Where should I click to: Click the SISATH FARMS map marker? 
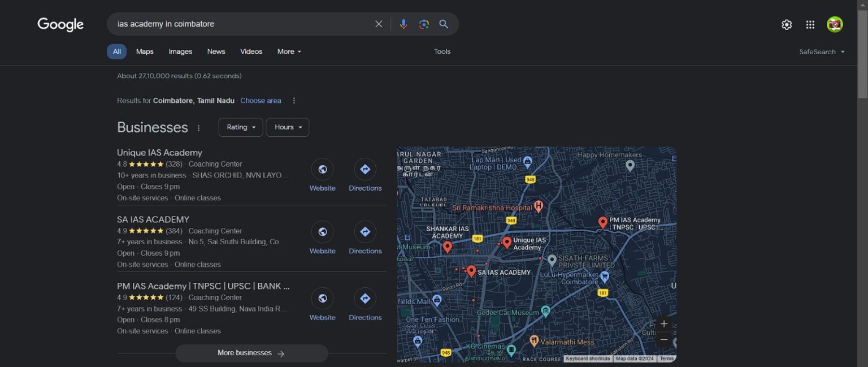pos(552,260)
